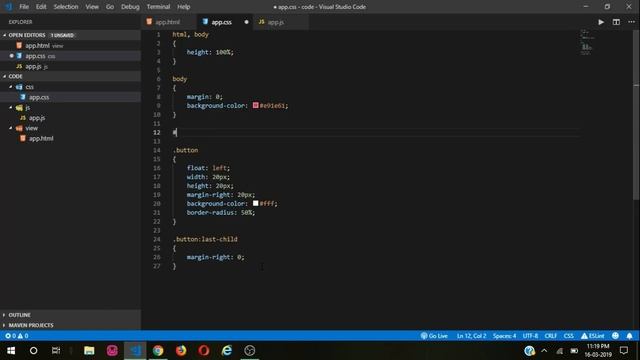Click the help question mark tray icon
The height and width of the screenshot is (360, 640).
(x=529, y=351)
